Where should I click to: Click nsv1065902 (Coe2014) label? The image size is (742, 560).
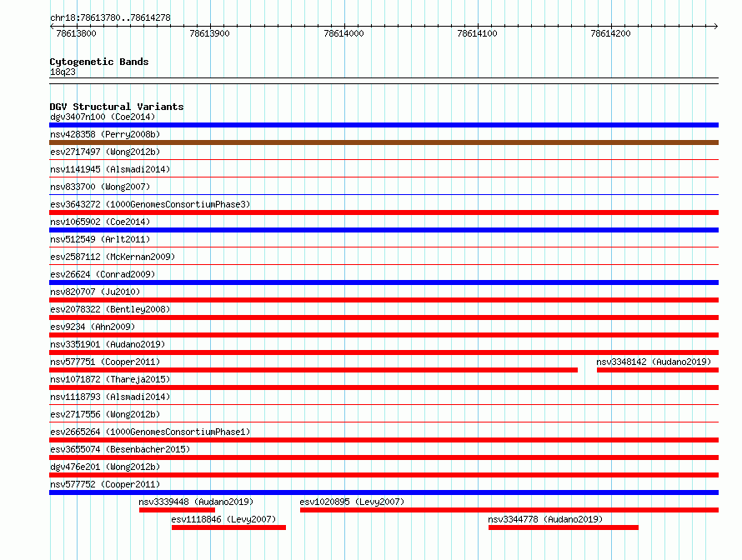click(100, 222)
